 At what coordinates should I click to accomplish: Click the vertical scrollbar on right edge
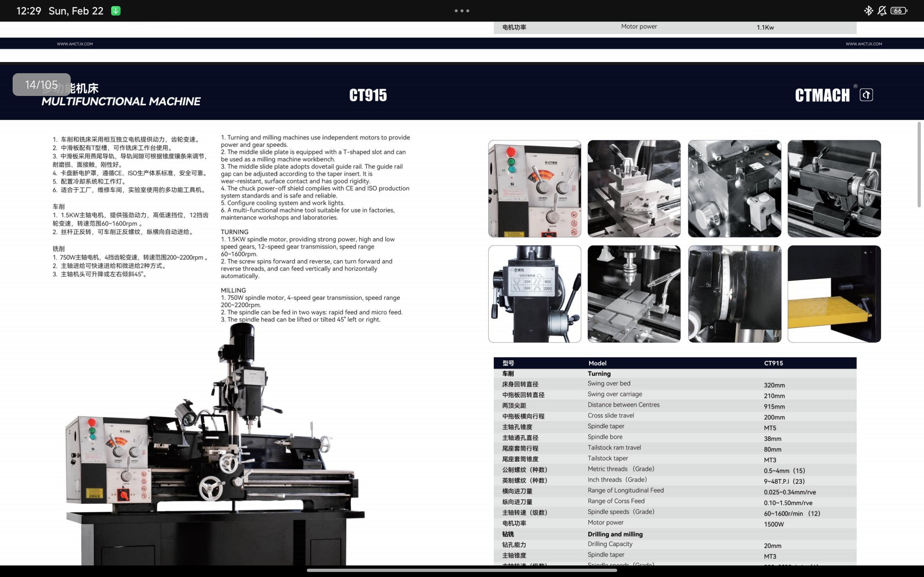point(919,165)
